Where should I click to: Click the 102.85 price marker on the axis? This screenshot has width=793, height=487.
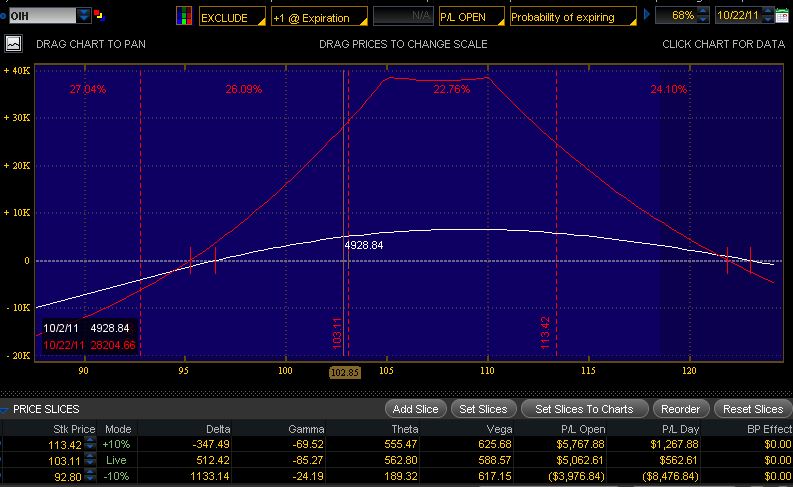point(345,373)
